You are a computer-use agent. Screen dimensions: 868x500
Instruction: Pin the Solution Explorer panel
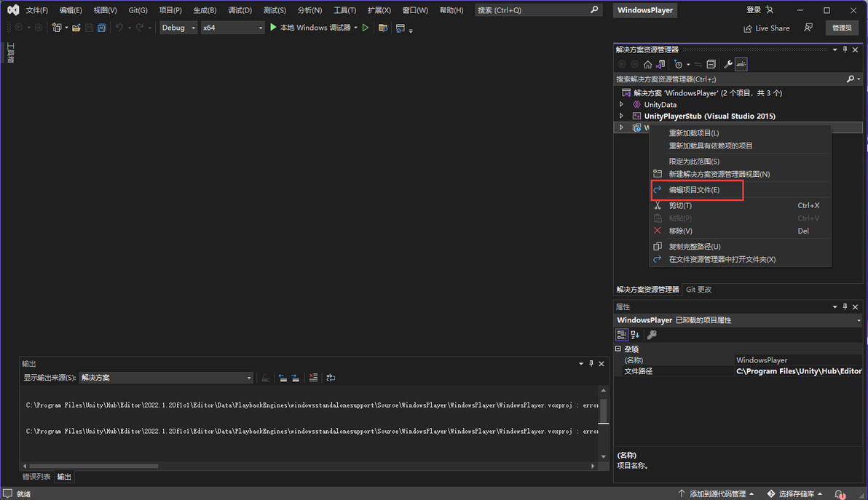845,49
